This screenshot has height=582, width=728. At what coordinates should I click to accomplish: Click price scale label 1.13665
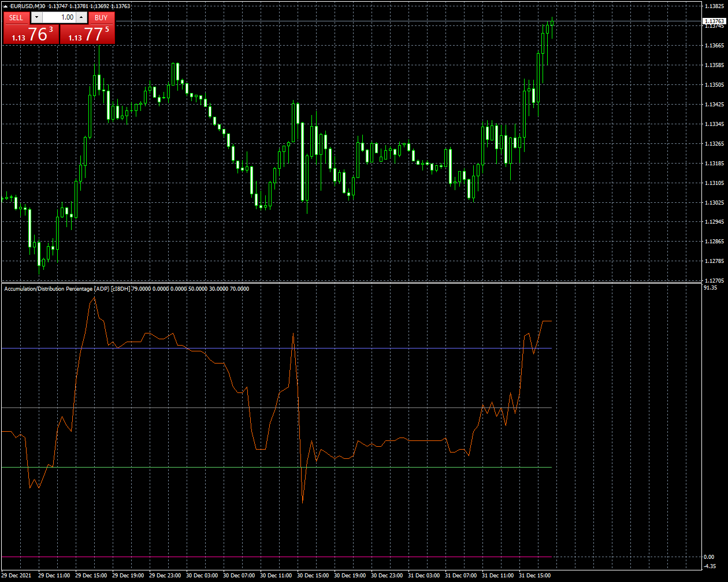(x=715, y=45)
